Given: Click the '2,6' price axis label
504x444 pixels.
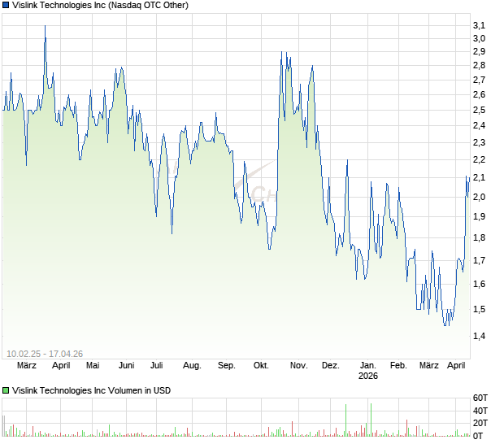Looking at the screenshot, I should (479, 95).
